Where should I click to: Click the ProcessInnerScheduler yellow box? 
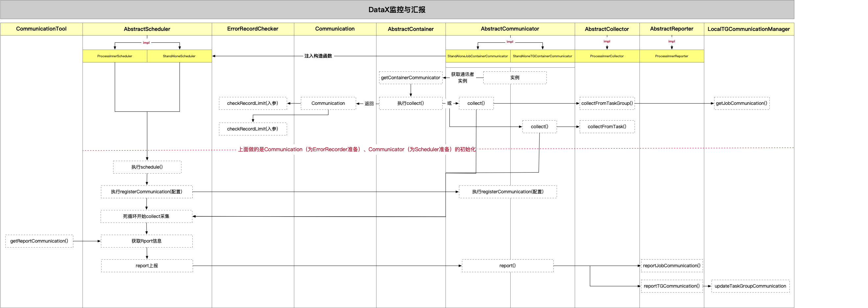click(x=115, y=56)
